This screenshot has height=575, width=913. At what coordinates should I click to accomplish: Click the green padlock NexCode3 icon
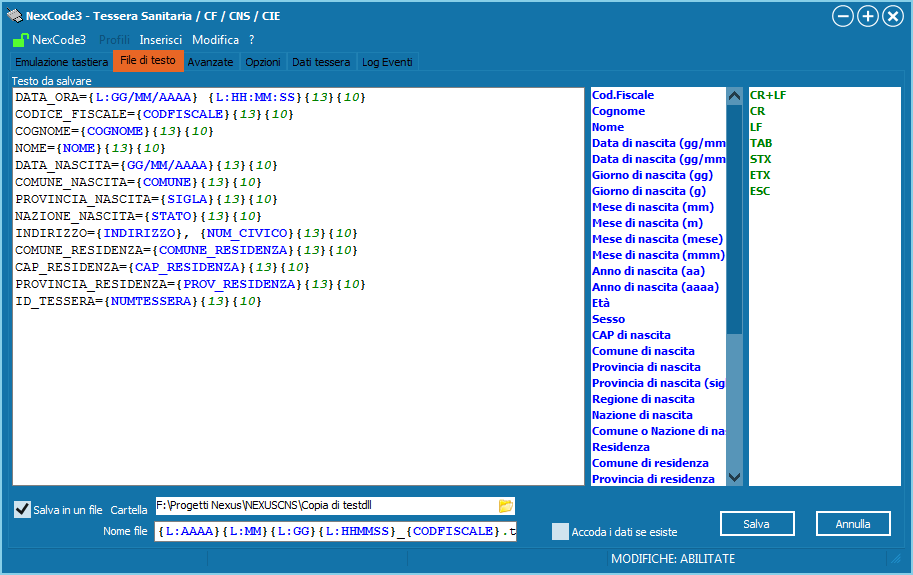coord(20,40)
